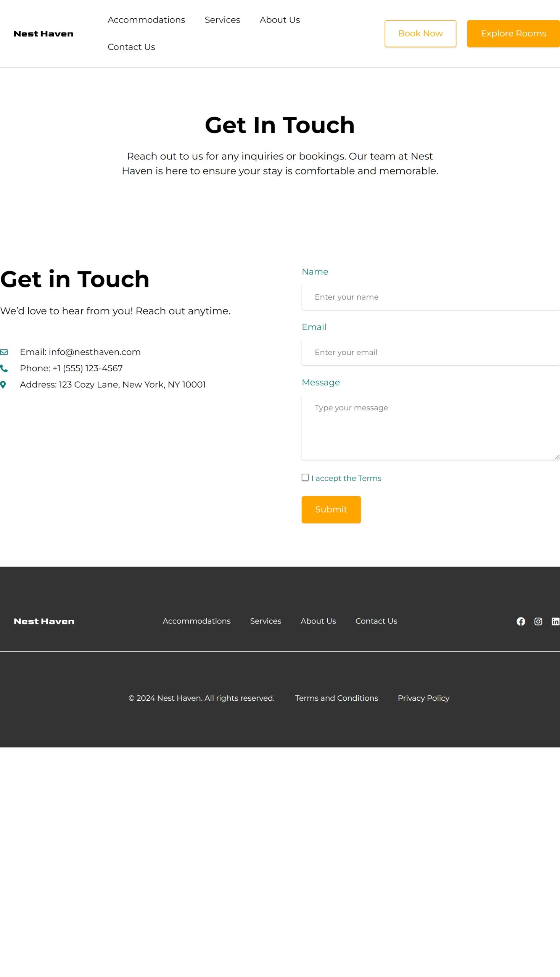Click the phone icon beside phone number

4,369
